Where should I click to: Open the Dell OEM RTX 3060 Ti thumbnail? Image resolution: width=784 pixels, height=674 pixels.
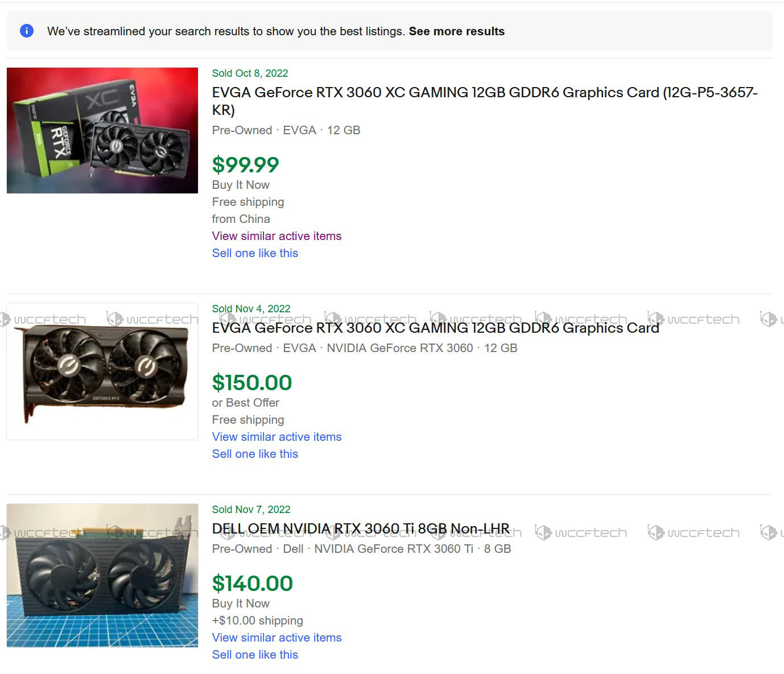(102, 575)
